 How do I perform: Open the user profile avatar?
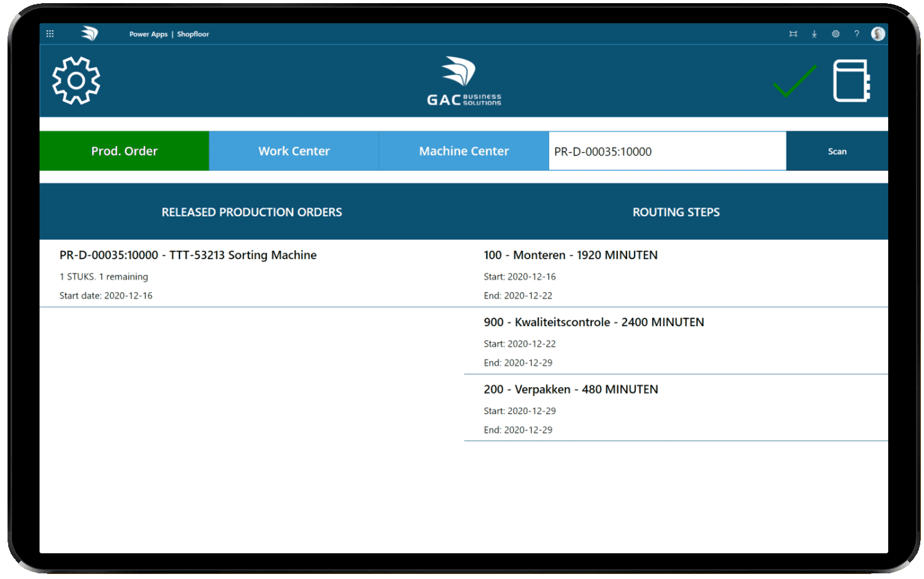coord(878,34)
